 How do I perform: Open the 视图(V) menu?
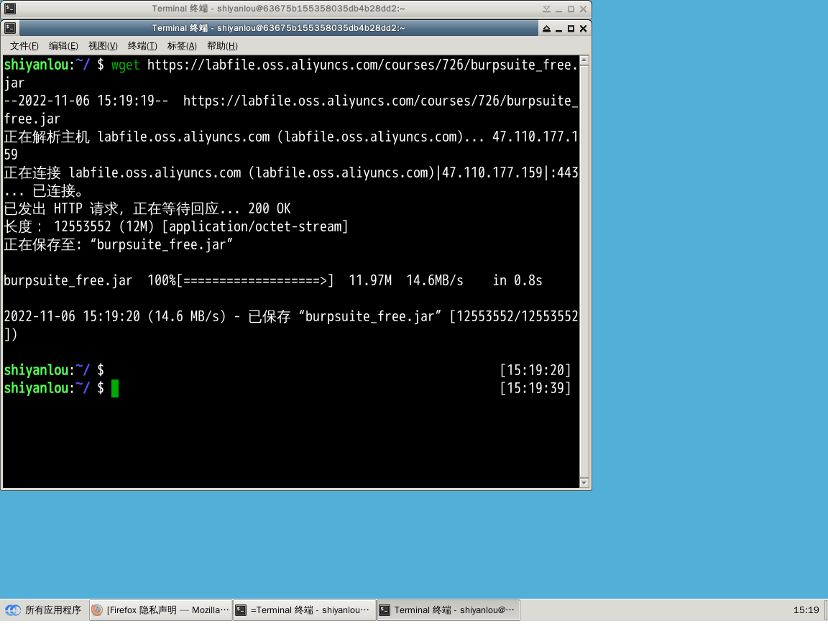tap(103, 46)
